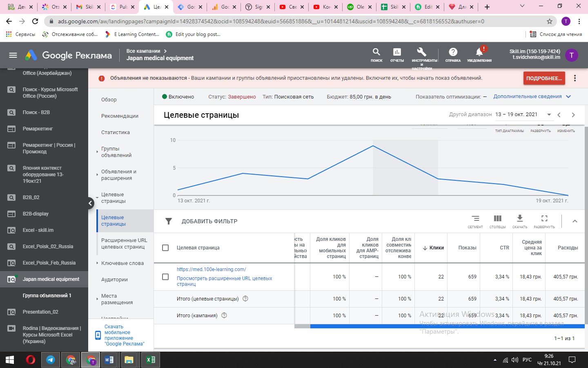Open the hamburger main menu
The image size is (588, 368).
point(13,55)
